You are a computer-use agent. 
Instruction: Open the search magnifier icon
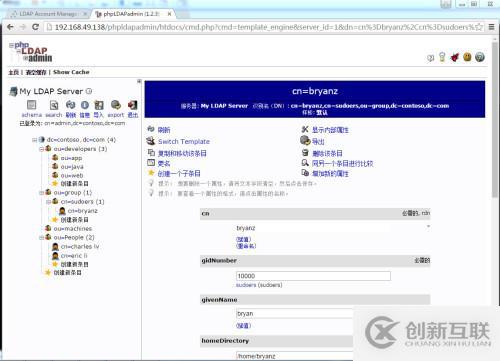(54, 105)
